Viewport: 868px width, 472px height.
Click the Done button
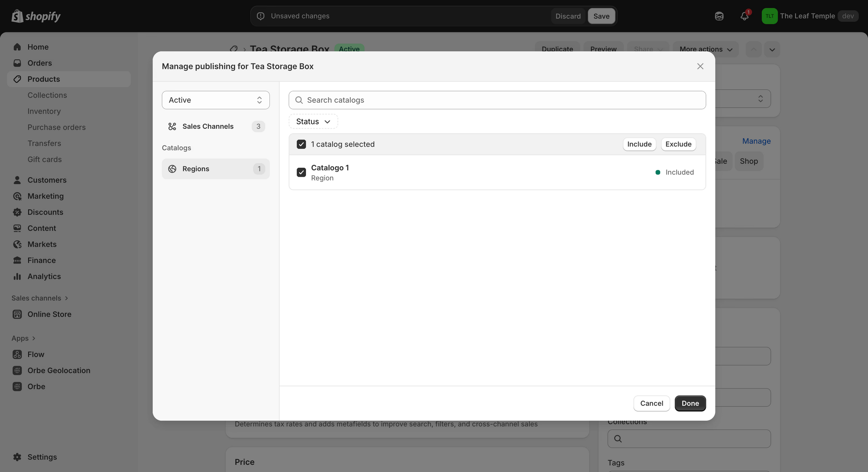coord(690,403)
